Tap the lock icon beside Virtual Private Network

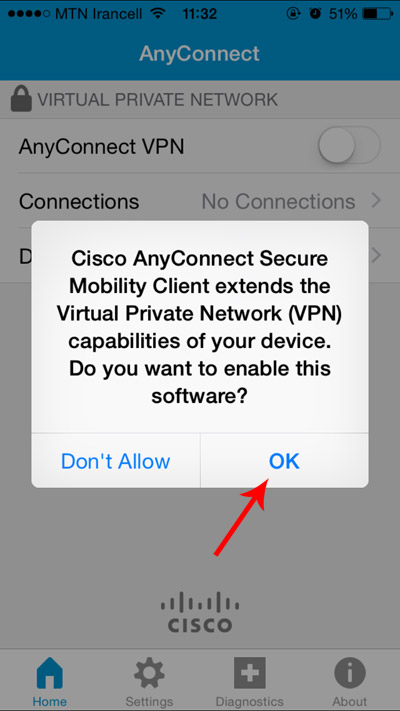coord(21,98)
